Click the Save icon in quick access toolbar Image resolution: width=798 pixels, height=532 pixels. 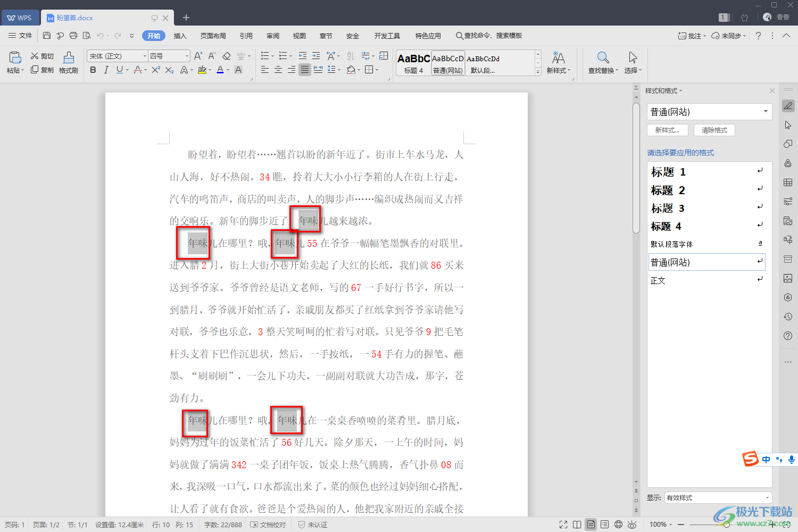coord(47,36)
